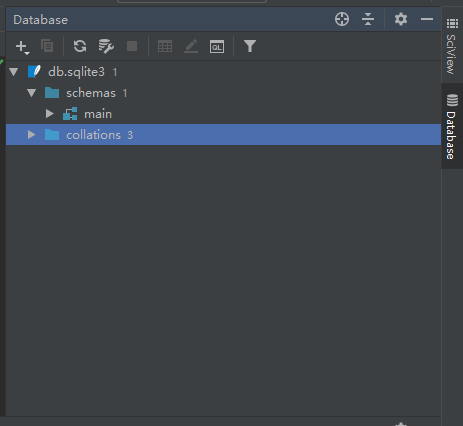Image resolution: width=463 pixels, height=426 pixels.
Task: Click the schema icon beside main
Action: pos(70,114)
